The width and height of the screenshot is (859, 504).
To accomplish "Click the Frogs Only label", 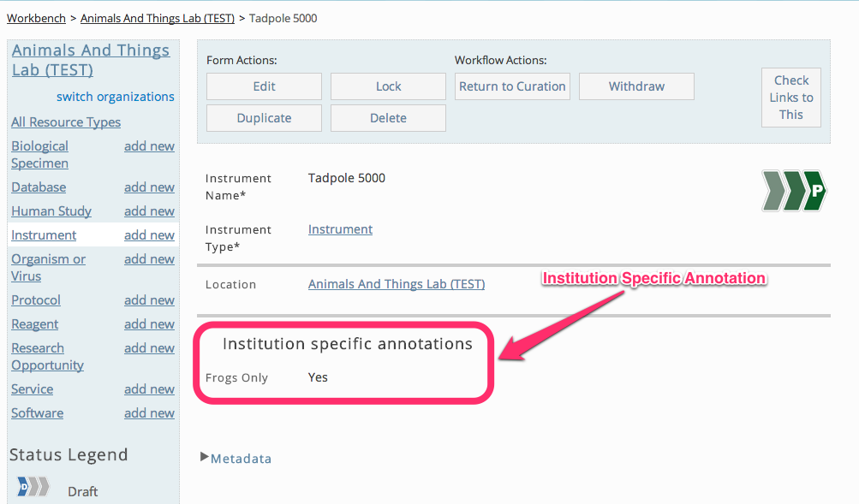I will coord(236,378).
